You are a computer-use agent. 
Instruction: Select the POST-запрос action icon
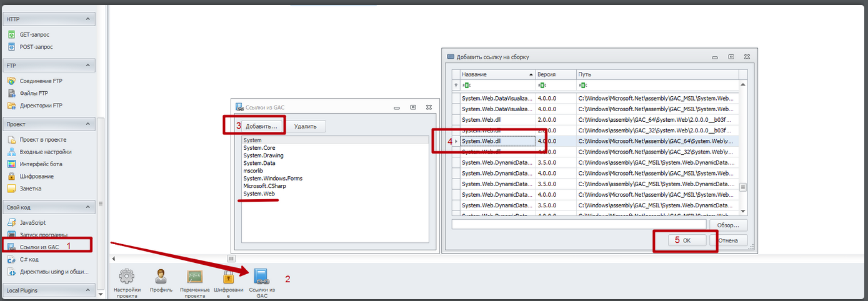click(11, 47)
